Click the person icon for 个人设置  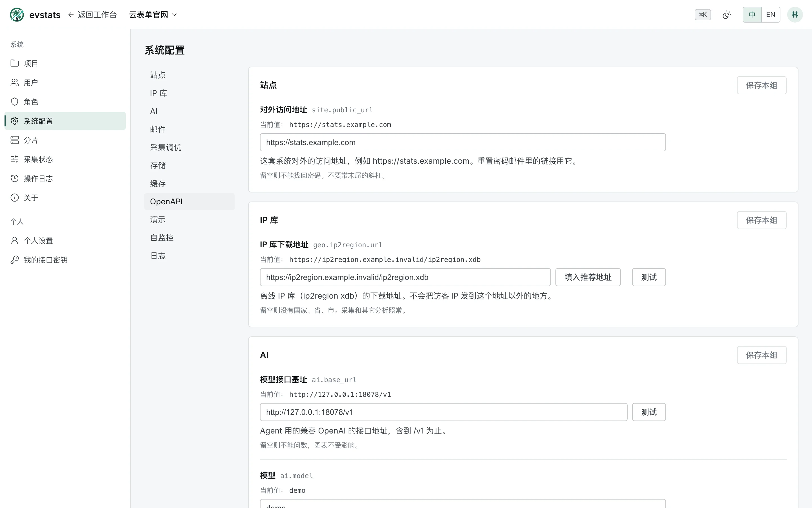[14, 240]
